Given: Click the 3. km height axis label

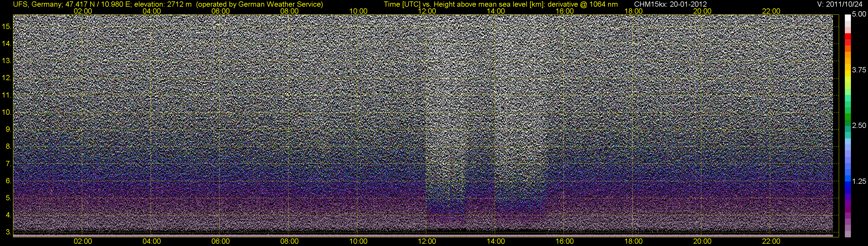Looking at the screenshot, I should (9, 232).
